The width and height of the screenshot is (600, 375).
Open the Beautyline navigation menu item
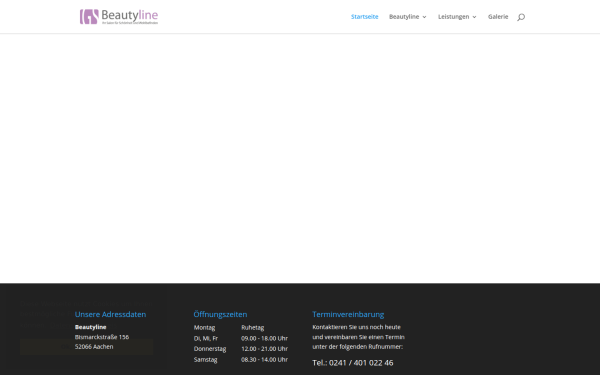[404, 16]
